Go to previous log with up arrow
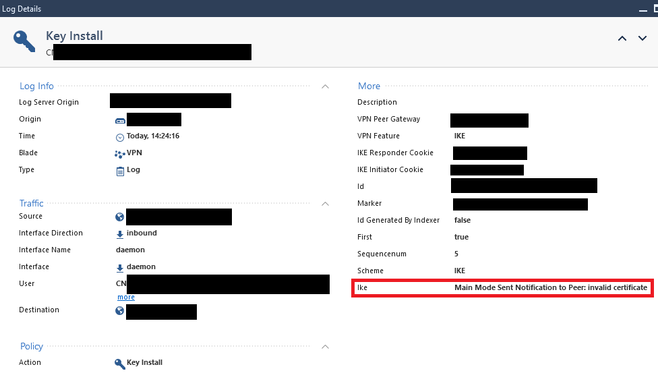This screenshot has width=658, height=386. [x=622, y=39]
